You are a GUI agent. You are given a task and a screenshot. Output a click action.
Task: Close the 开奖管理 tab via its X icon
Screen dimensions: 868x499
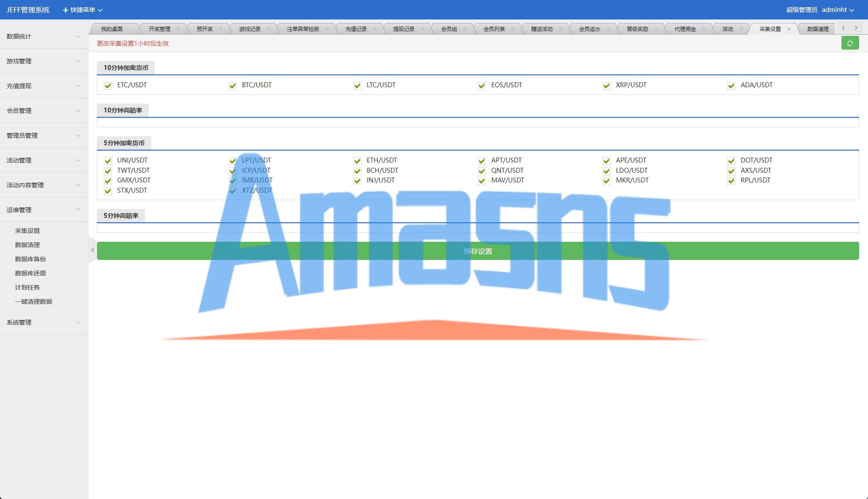pyautogui.click(x=178, y=29)
